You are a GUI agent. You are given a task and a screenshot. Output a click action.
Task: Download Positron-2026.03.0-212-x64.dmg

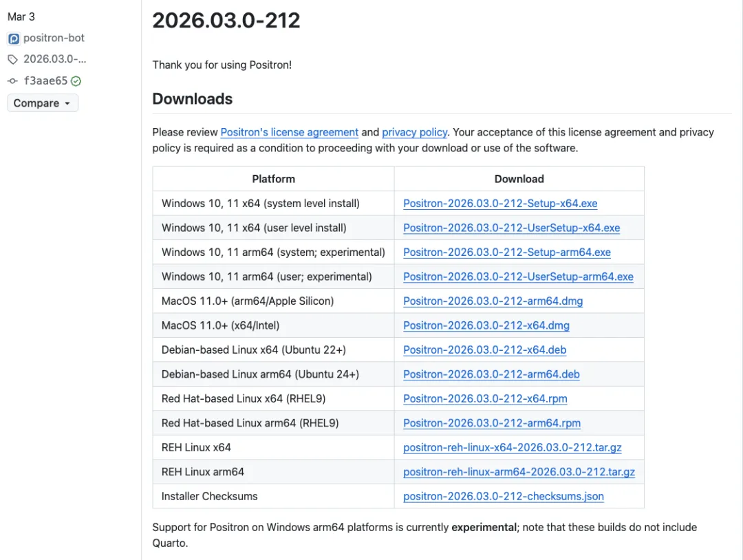486,325
